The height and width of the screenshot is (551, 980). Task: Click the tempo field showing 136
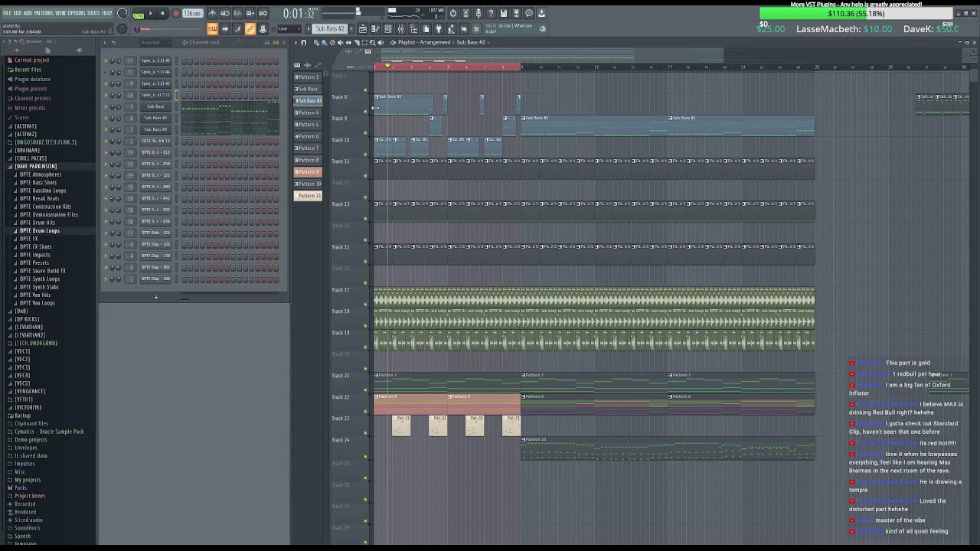(192, 13)
